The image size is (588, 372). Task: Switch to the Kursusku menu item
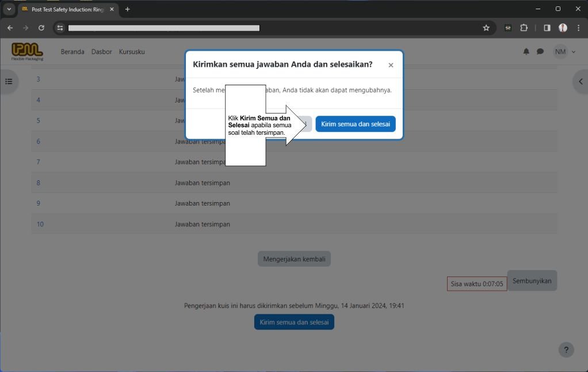132,51
